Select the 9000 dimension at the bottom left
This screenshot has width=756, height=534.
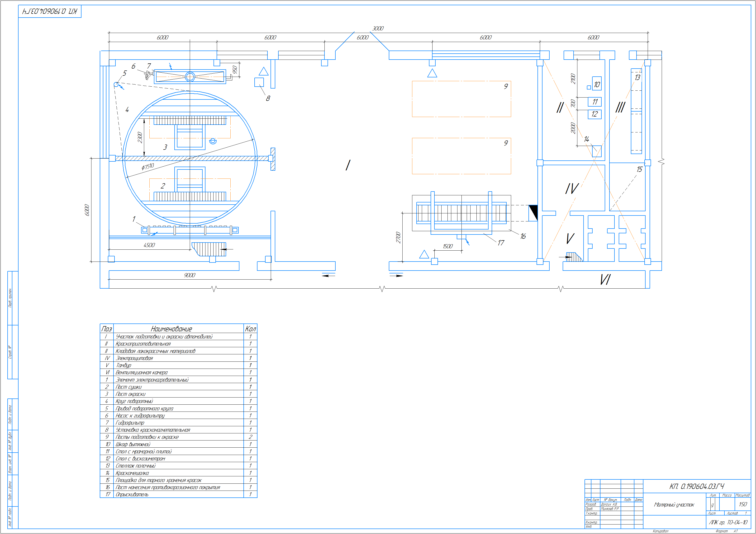(x=190, y=275)
